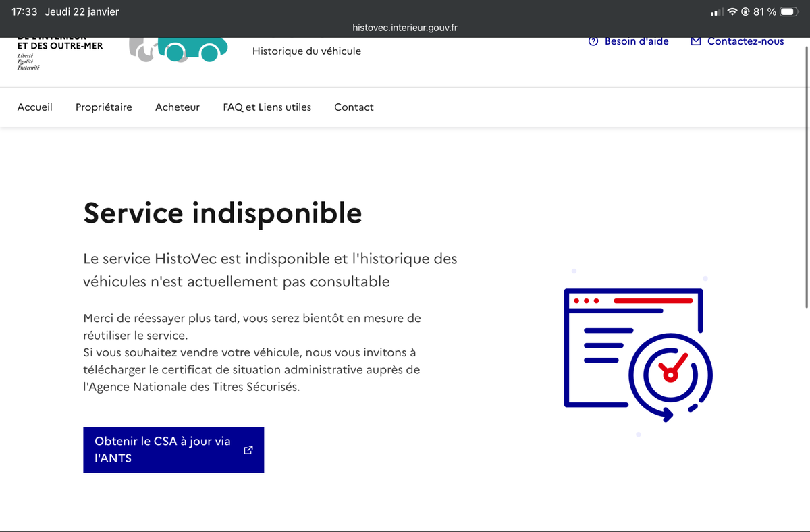Click the external link icon on the CSA button
Screen dimensions: 810x532
click(x=248, y=450)
